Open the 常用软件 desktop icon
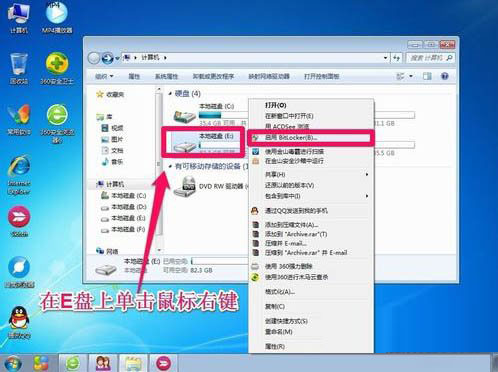This screenshot has height=372, width=498. pyautogui.click(x=19, y=119)
